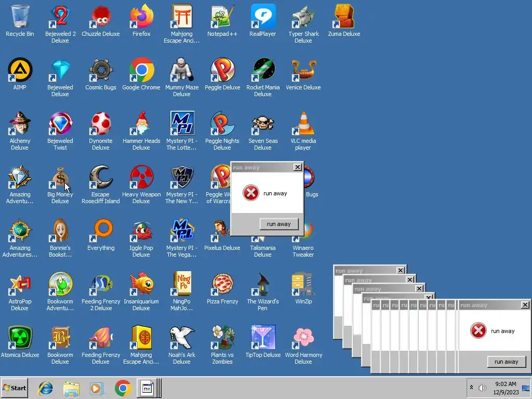
Task: Click the TipTop Deluxe icon
Action: [262, 338]
